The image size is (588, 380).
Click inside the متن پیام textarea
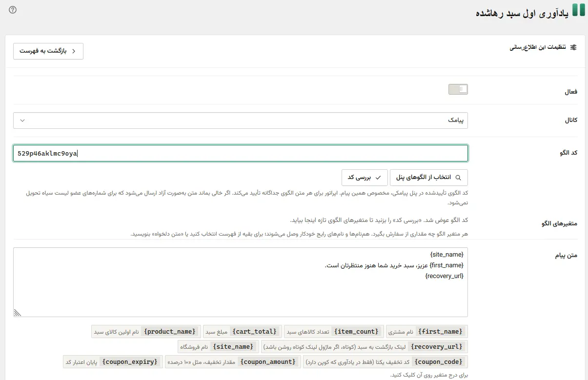241,282
